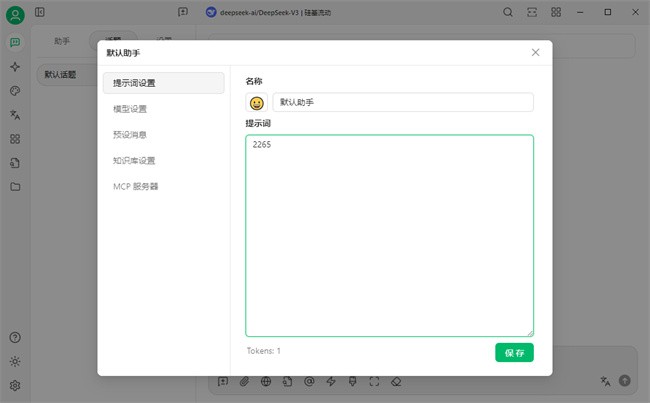Image resolution: width=650 pixels, height=403 pixels.
Task: Click the quick phrases lightning icon
Action: pyautogui.click(x=331, y=381)
